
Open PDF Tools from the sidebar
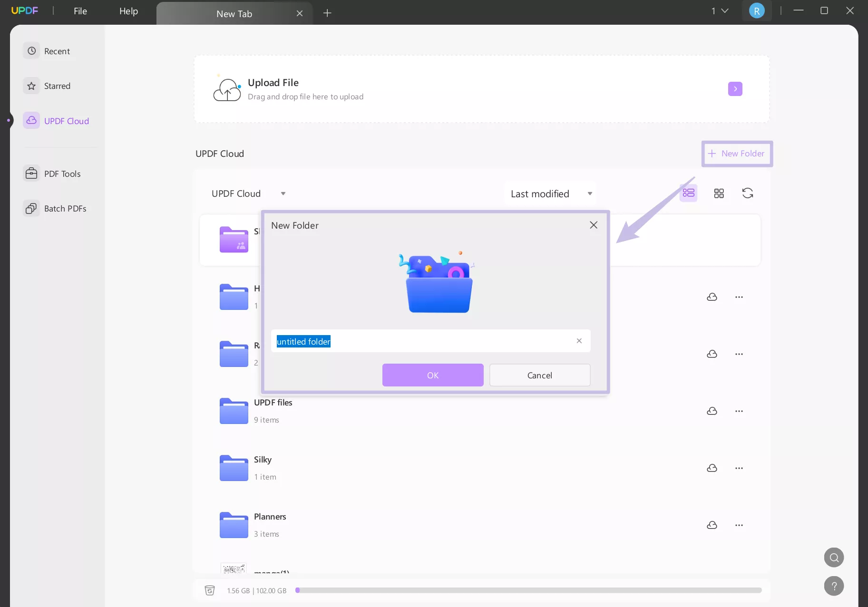53,173
